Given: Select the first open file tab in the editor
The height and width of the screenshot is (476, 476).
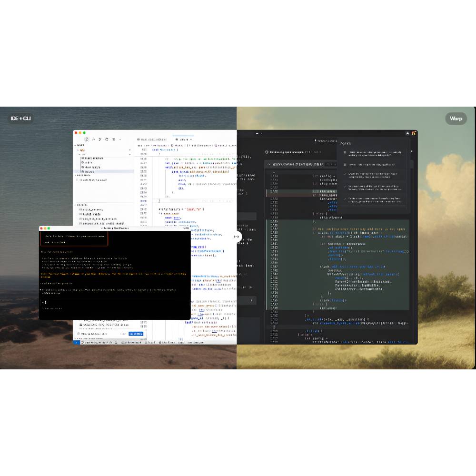Looking at the screenshot, I should 152,139.
